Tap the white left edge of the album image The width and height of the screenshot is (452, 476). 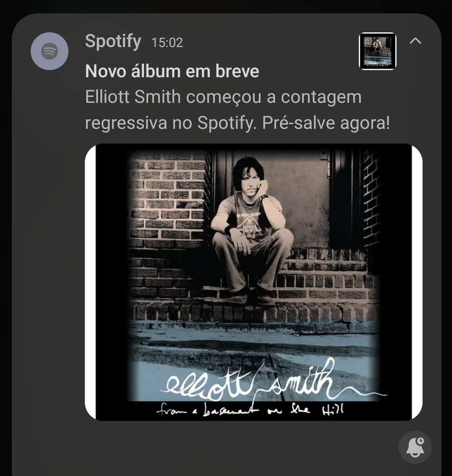[x=90, y=282]
